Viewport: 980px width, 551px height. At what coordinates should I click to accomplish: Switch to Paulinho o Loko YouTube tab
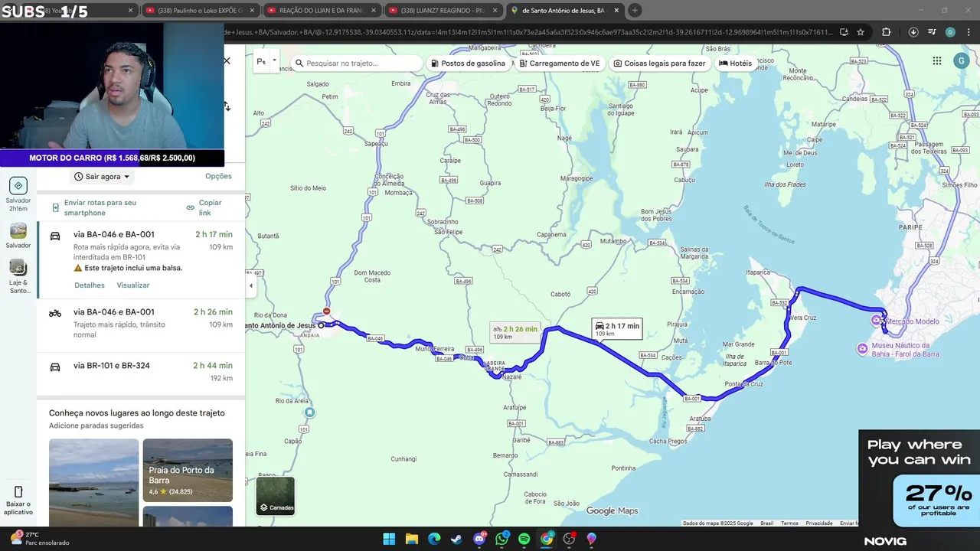pos(199,11)
